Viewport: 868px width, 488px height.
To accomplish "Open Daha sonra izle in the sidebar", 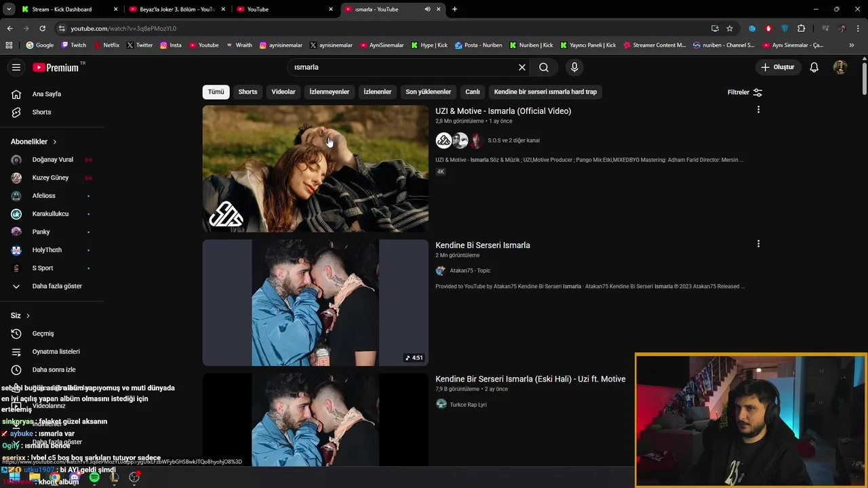I will click(53, 369).
